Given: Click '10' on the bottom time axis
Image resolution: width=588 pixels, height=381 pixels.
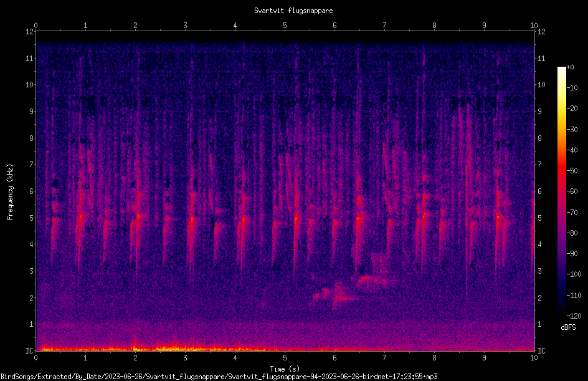Looking at the screenshot, I should coord(534,358).
